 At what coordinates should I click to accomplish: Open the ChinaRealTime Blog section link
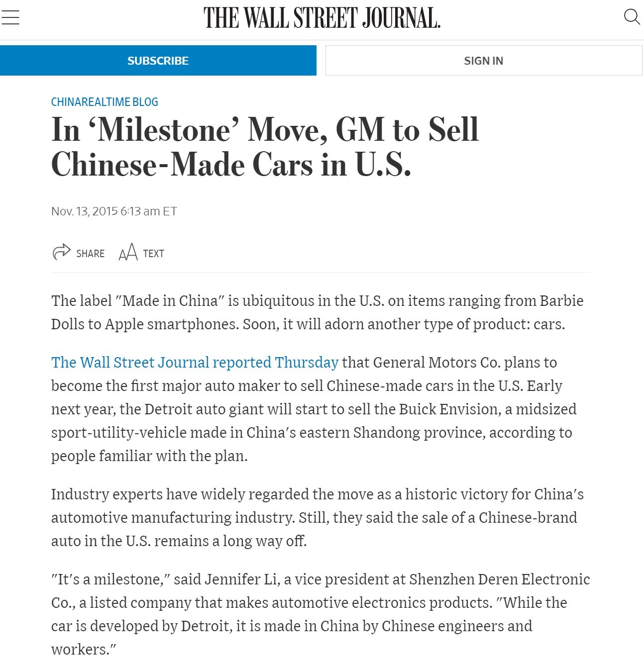[x=105, y=102]
